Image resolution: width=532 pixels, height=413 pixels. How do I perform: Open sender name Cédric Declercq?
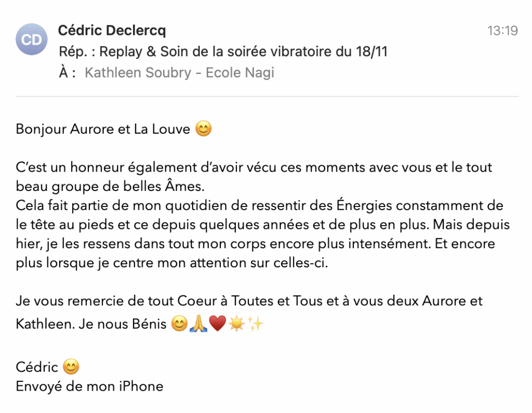112,30
